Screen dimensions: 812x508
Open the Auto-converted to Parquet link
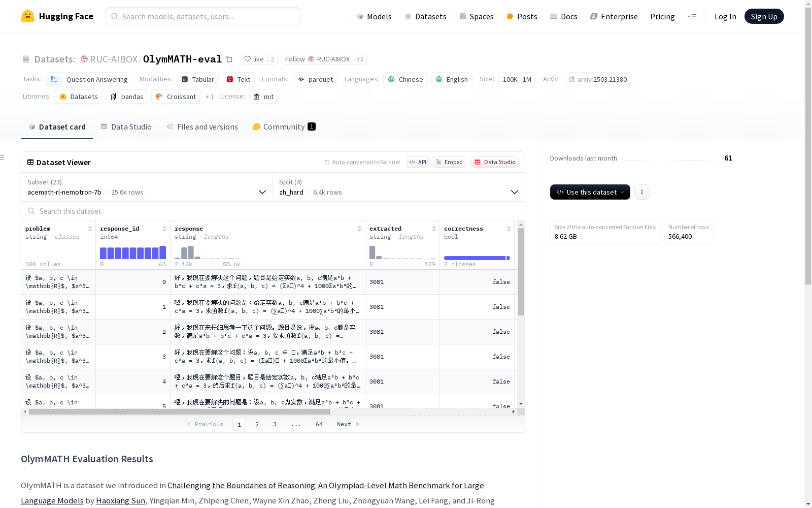(362, 162)
